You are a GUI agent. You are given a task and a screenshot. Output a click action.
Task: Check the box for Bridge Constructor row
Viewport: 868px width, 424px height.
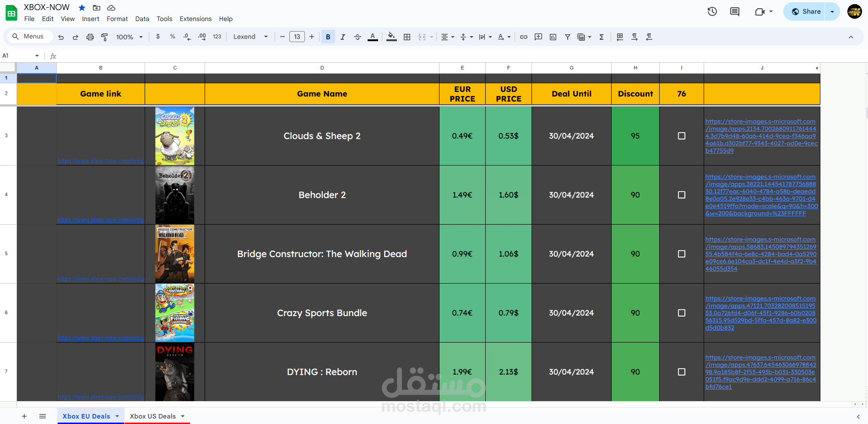(x=682, y=254)
